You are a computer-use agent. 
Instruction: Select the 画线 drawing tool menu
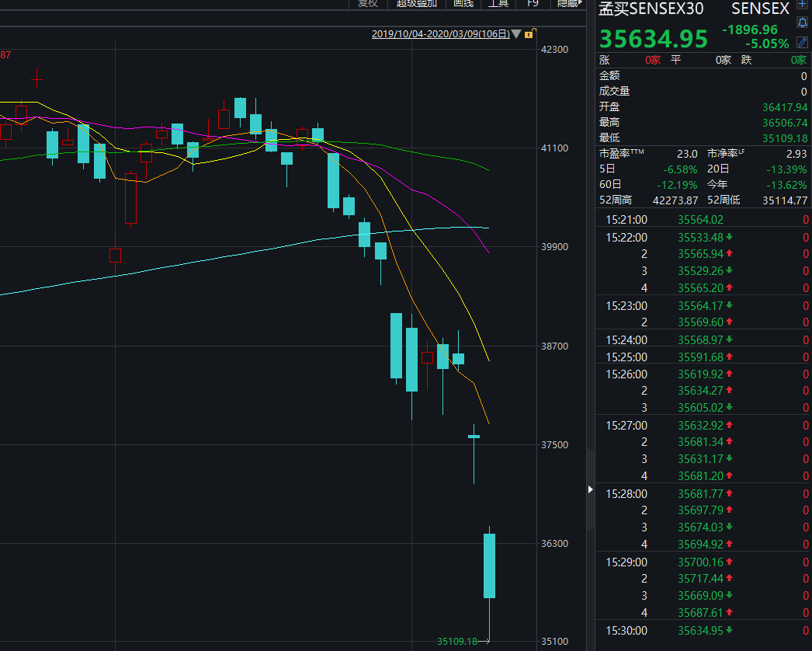tap(463, 3)
